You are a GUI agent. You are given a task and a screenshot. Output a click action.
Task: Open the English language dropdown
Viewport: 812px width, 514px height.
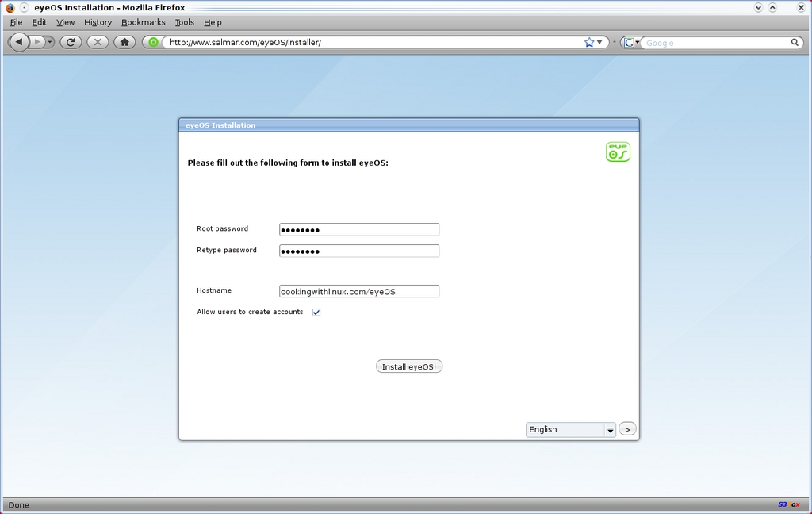click(571, 429)
